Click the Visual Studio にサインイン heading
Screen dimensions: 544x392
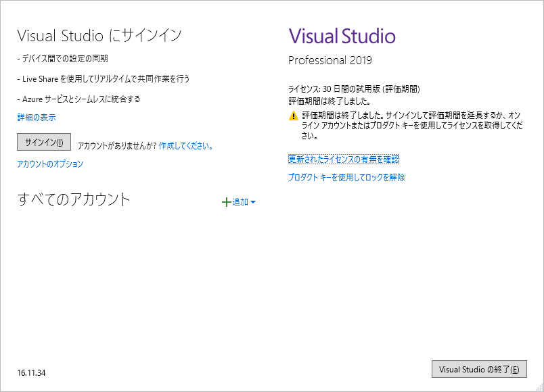pyautogui.click(x=99, y=35)
